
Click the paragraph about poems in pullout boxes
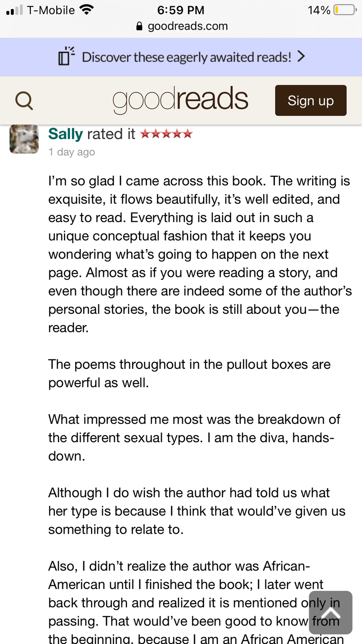(189, 373)
